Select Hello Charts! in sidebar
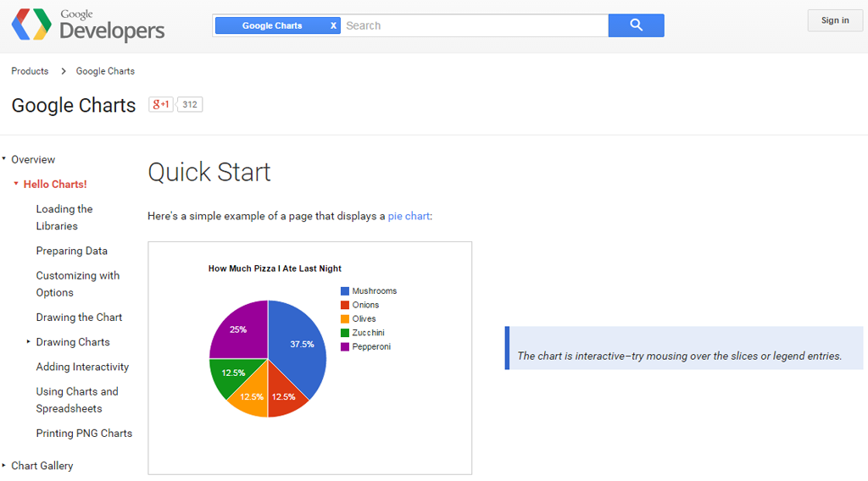This screenshot has width=868, height=481. (x=55, y=185)
